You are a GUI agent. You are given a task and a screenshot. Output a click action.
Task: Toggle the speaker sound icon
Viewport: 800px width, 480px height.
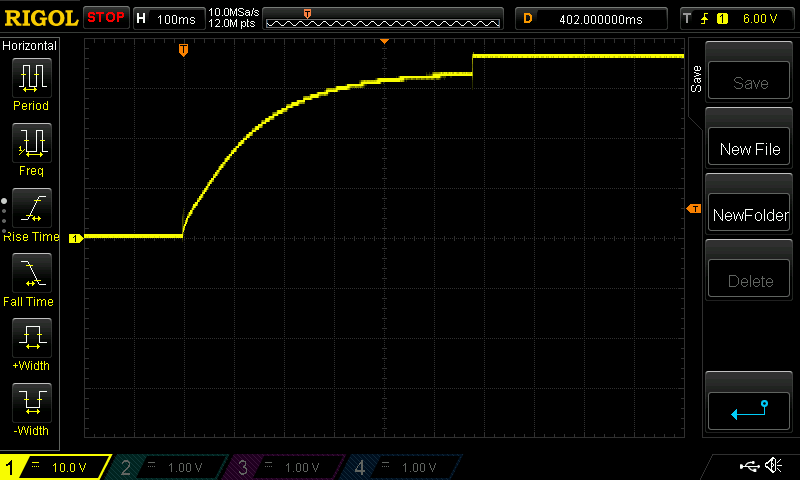click(774, 465)
